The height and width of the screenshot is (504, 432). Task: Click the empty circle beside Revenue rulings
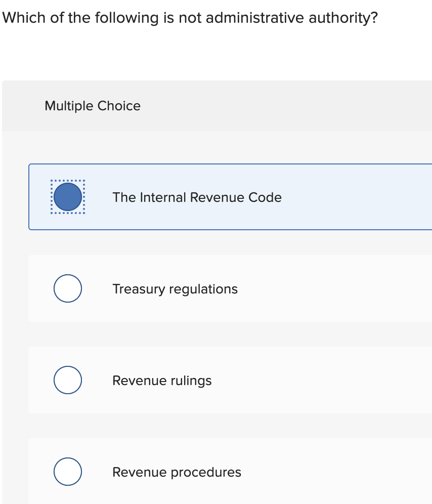pyautogui.click(x=67, y=380)
